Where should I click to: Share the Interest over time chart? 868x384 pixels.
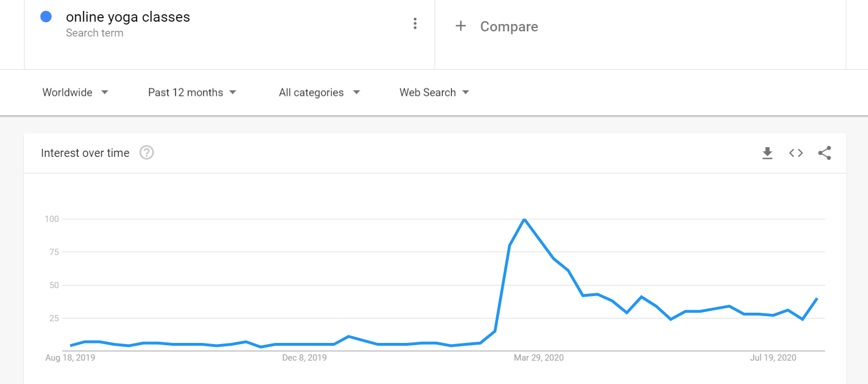tap(825, 153)
